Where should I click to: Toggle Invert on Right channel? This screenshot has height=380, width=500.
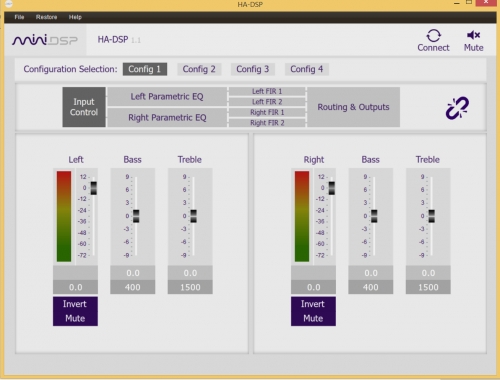(313, 304)
